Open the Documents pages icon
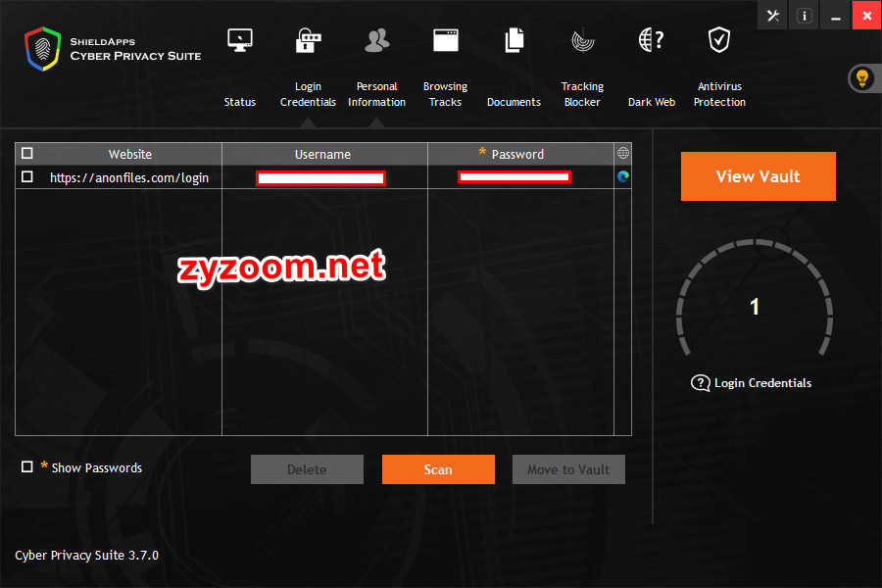This screenshot has height=588, width=882. pos(514,40)
